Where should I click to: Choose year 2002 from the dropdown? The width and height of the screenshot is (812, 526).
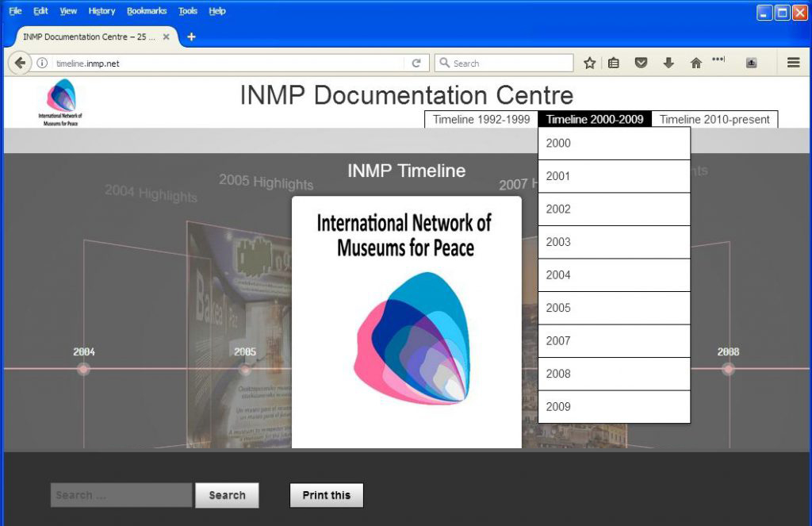pos(615,209)
